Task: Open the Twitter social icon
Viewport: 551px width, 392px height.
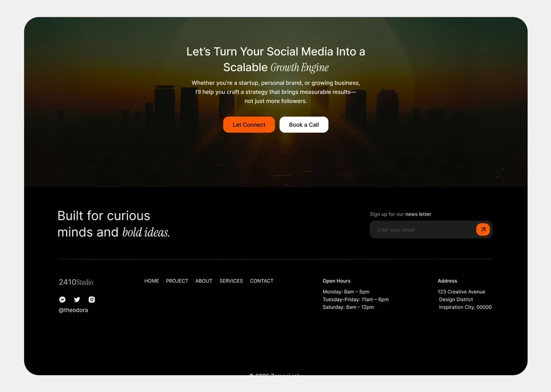Action: (x=77, y=300)
